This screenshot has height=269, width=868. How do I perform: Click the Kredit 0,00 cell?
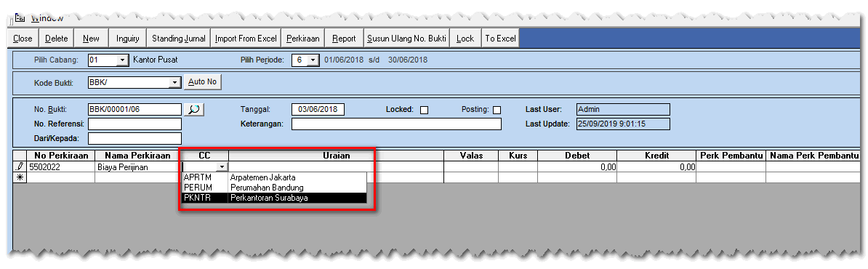657,166
